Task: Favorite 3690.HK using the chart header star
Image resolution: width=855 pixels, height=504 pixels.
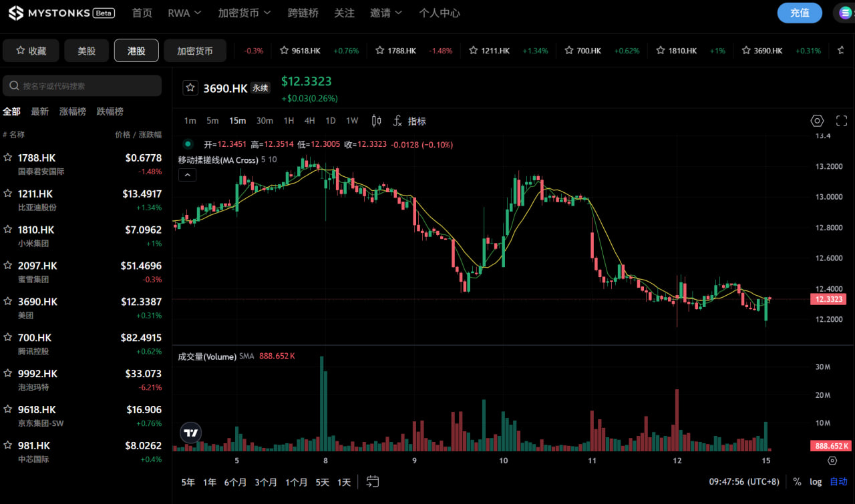Action: (190, 88)
